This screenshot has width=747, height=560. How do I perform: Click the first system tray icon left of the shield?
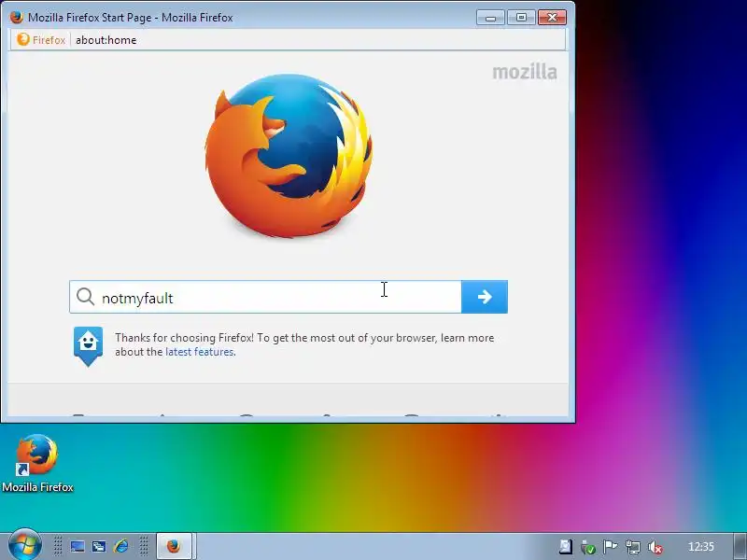566,547
